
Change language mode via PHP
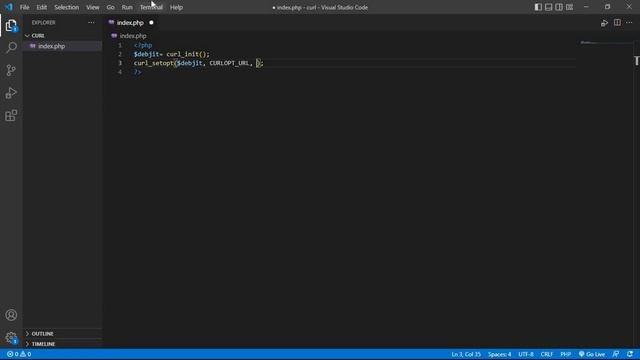565,354
